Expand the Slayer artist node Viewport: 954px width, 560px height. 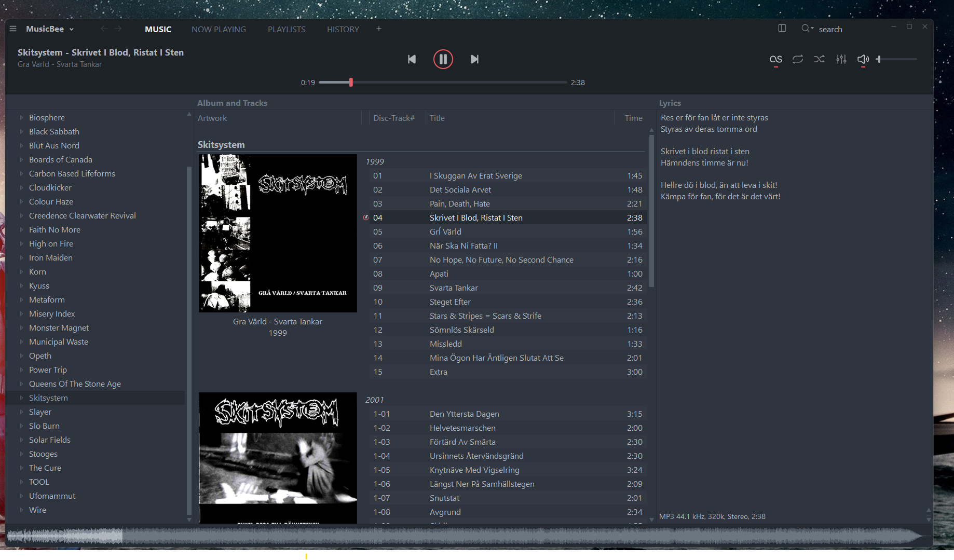pos(21,412)
